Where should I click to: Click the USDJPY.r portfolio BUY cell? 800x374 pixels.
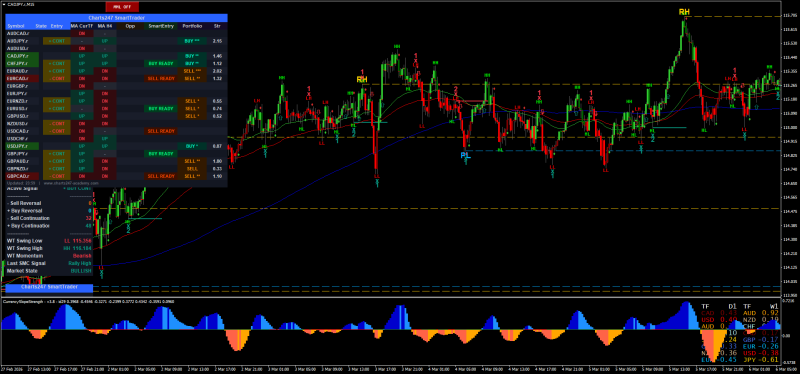coord(192,146)
